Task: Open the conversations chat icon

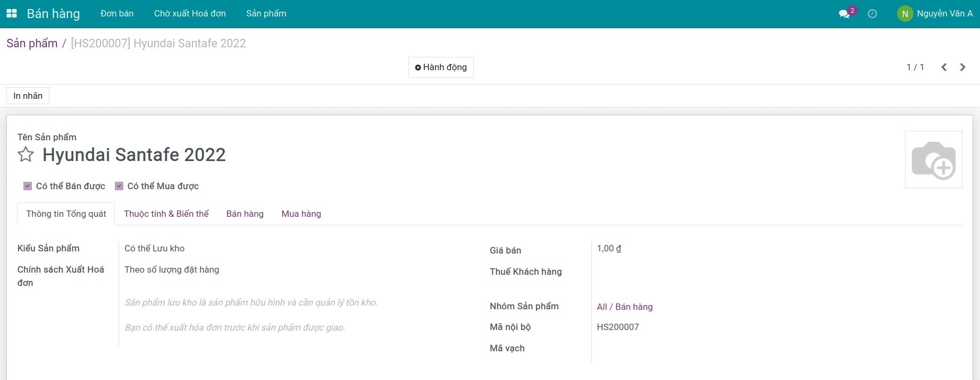Action: pos(844,14)
